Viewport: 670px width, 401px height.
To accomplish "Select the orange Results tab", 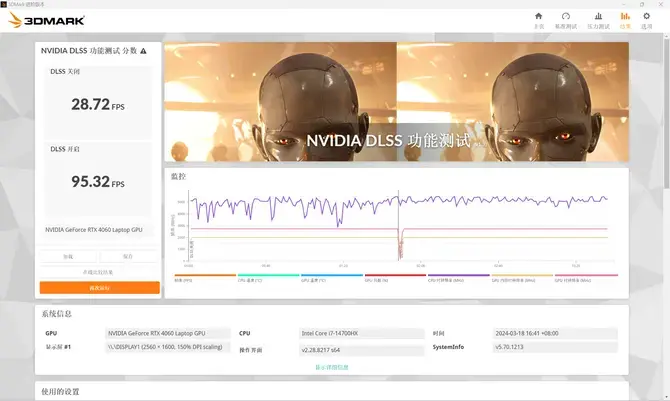I will (x=625, y=20).
